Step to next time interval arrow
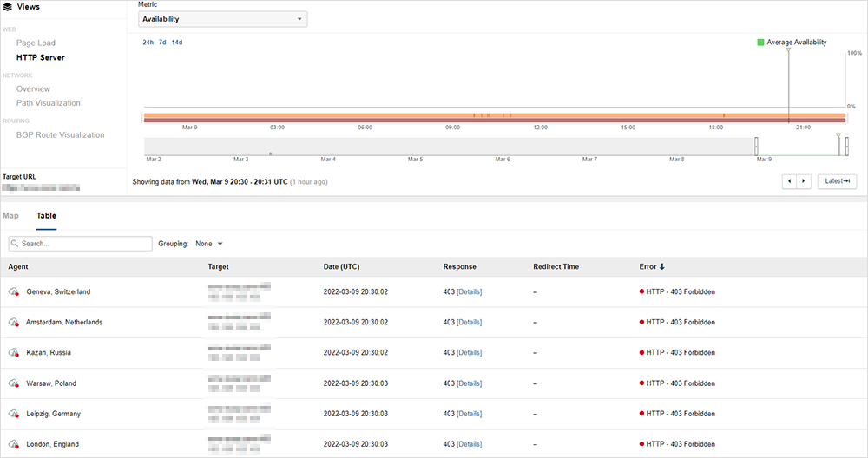The image size is (868, 458). pos(804,181)
